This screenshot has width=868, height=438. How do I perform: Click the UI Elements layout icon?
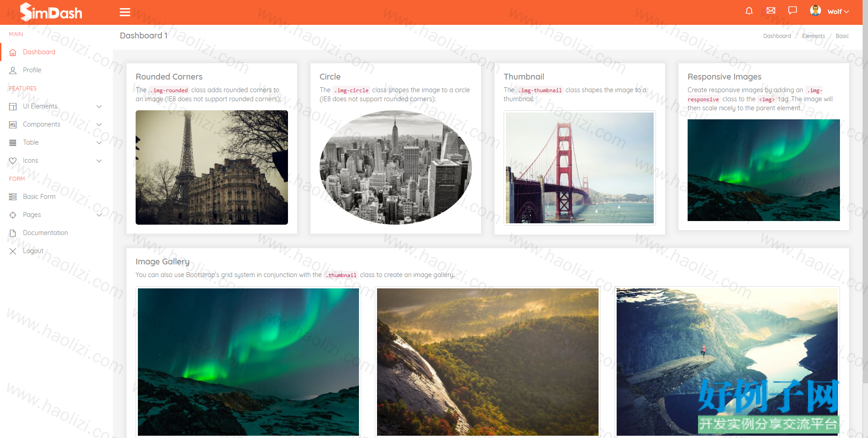pos(13,107)
